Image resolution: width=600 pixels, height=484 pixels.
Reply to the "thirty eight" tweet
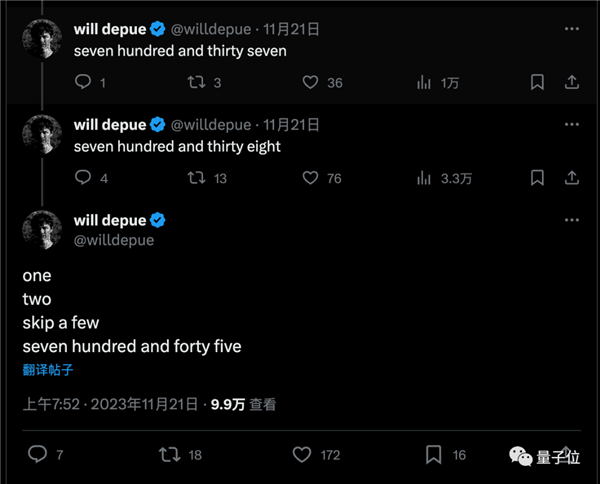point(83,178)
